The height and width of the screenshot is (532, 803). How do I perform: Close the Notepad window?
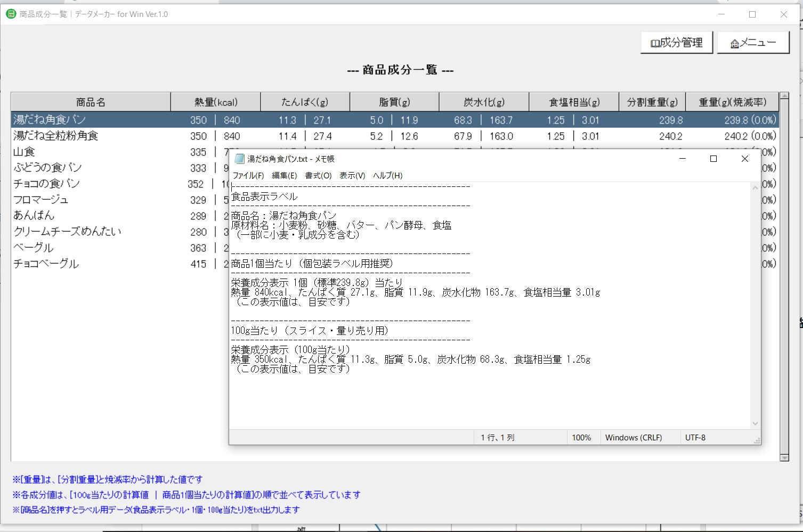745,159
